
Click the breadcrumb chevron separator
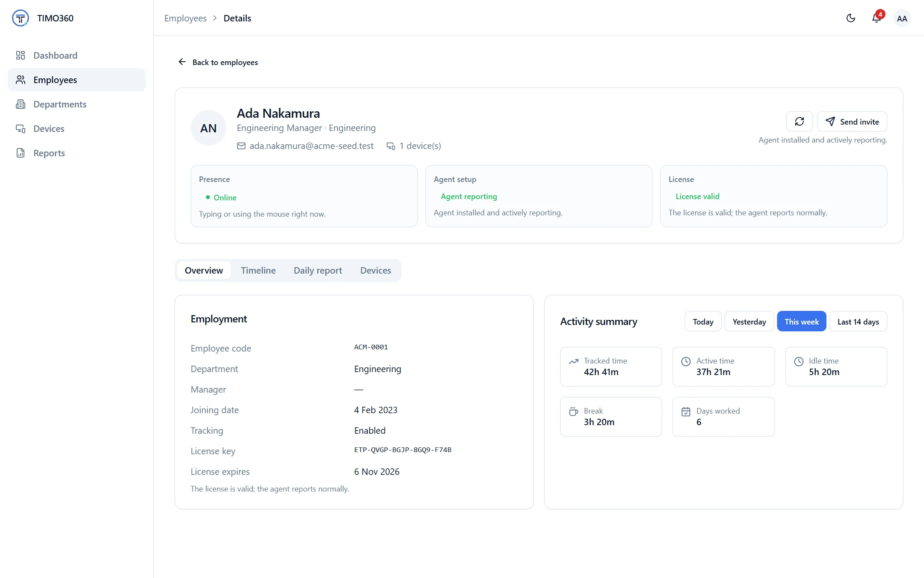[215, 18]
